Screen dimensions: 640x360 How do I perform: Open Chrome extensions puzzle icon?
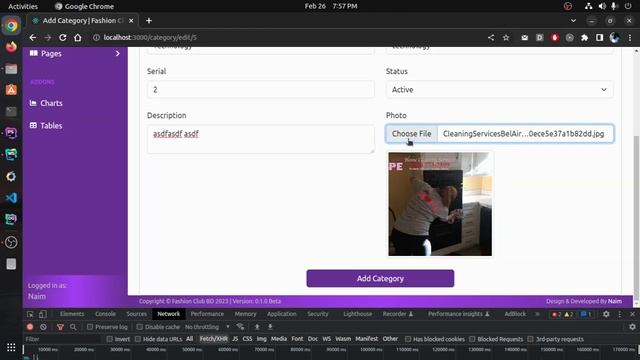(x=584, y=38)
